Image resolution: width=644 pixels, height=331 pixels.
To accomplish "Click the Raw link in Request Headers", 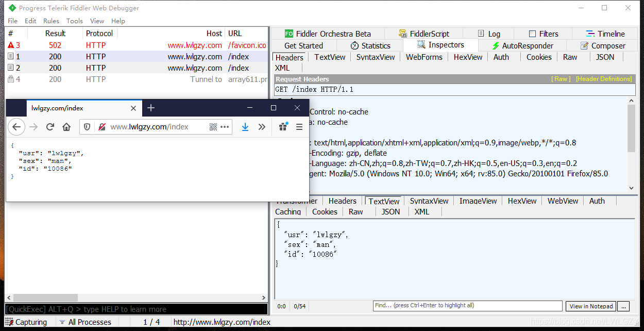I will click(x=561, y=79).
